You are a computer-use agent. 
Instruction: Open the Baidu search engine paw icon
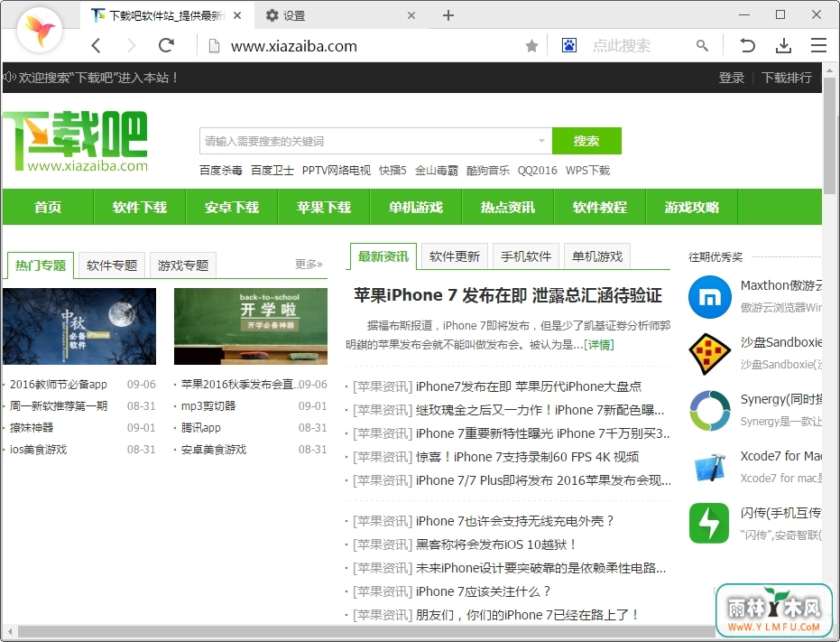point(569,45)
